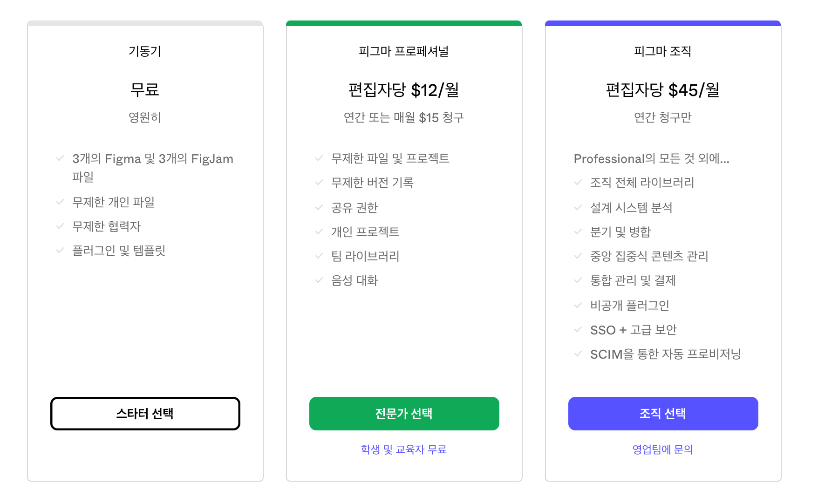Click the 연간 청구만 billing note
Viewport: 818px width, 504px height.
pyautogui.click(x=662, y=117)
